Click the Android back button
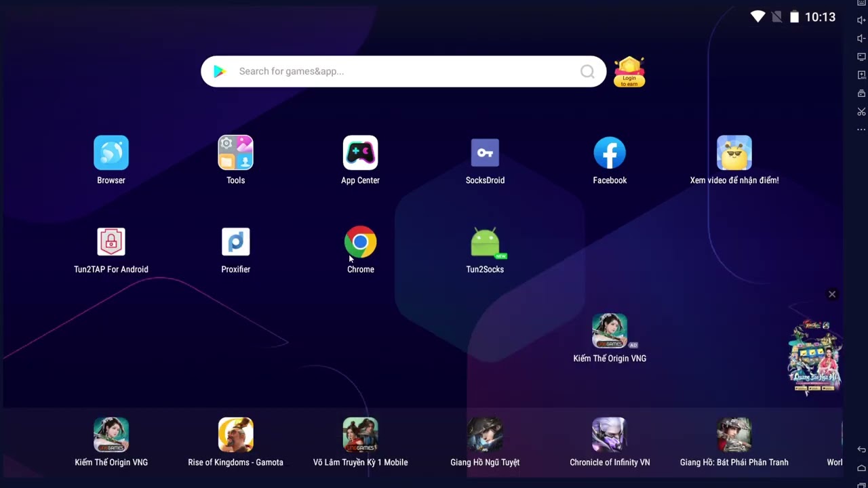Image resolution: width=868 pixels, height=488 pixels. click(861, 449)
